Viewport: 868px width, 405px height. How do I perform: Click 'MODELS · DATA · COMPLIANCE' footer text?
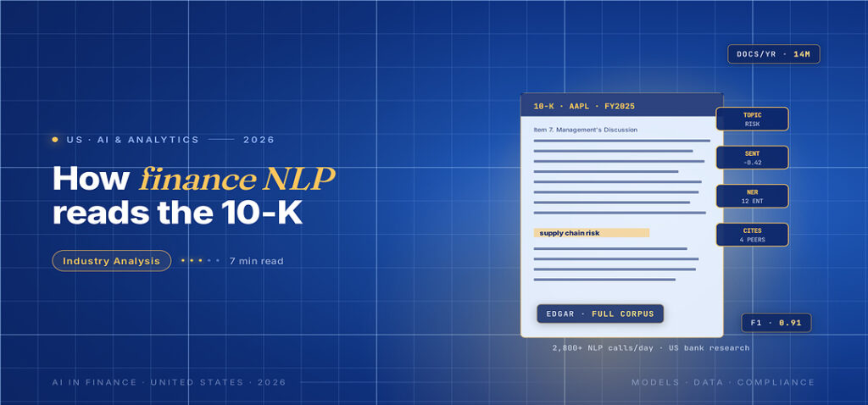(723, 382)
